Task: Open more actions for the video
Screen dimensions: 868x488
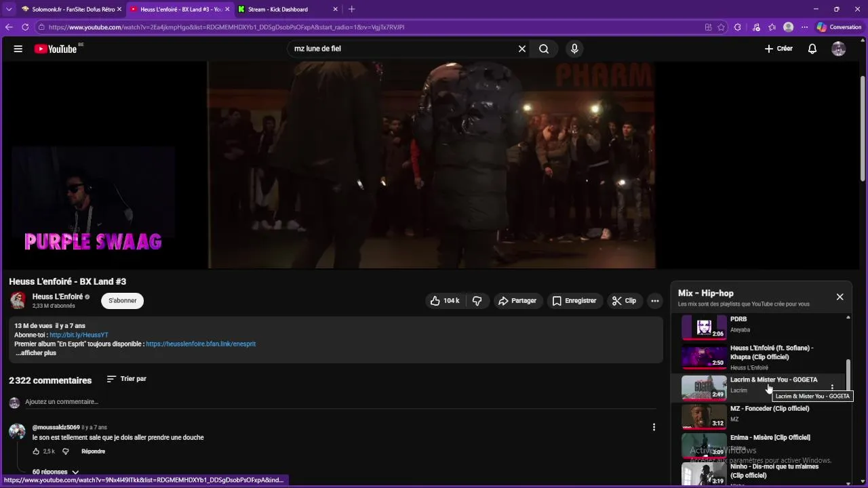Action: [x=654, y=301]
